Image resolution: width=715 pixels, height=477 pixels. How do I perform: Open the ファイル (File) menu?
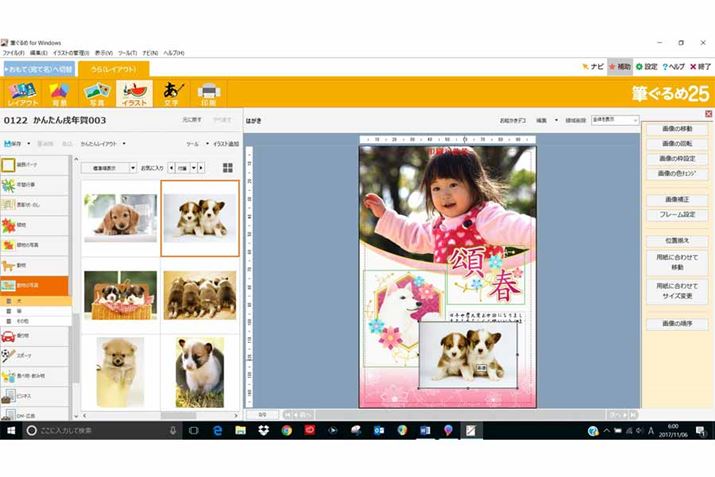(x=14, y=52)
